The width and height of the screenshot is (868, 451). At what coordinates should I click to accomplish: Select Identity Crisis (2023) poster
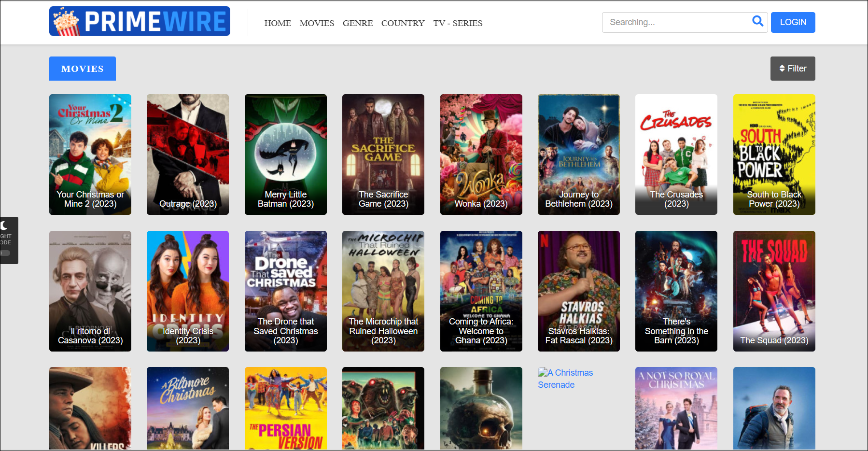187,291
